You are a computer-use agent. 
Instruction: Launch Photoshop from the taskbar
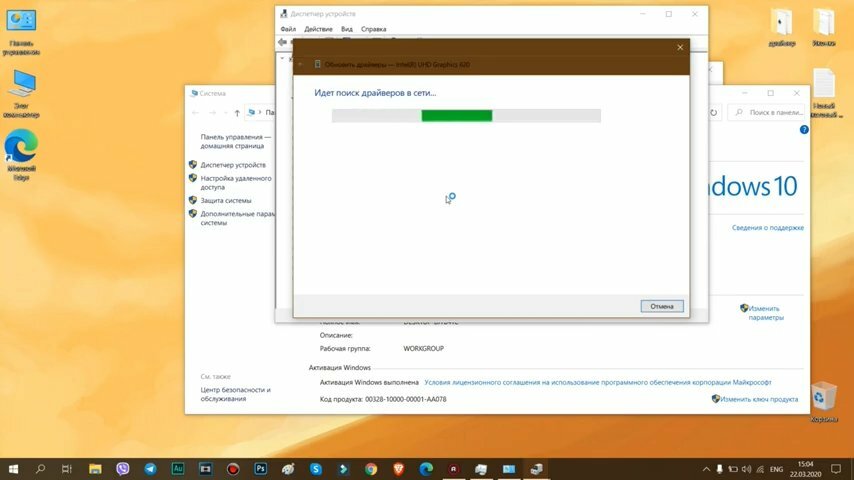260,469
